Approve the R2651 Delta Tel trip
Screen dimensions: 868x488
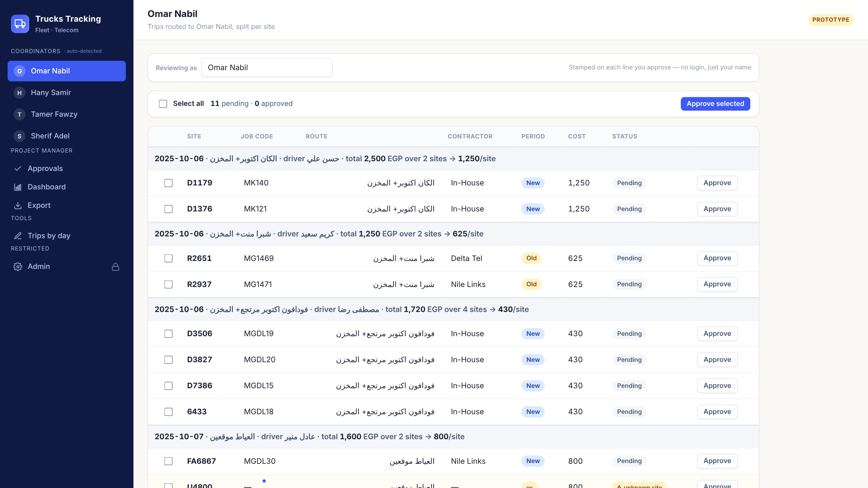[x=717, y=258]
